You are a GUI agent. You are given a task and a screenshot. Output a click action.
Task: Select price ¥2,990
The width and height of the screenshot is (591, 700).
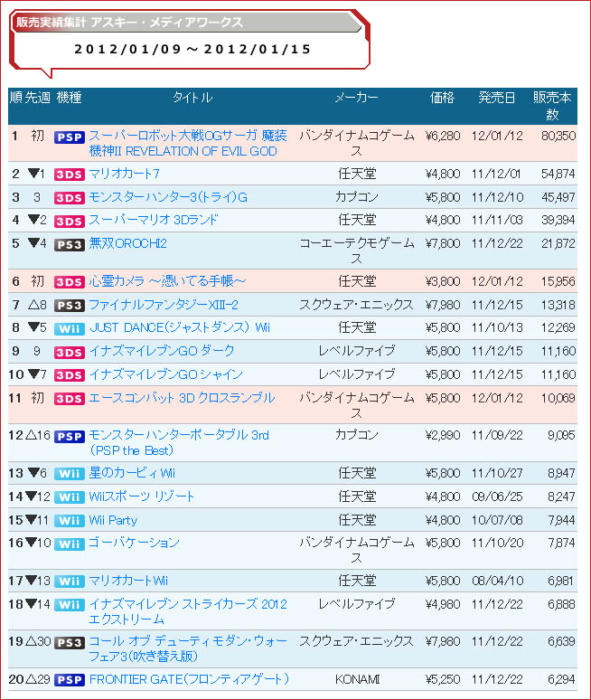(443, 435)
